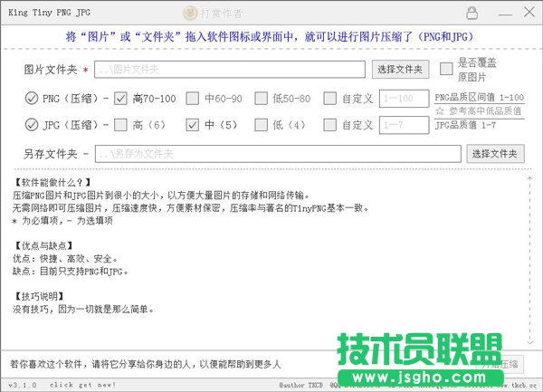
Task: Click the 另存文件夹 save path input field
Action: tap(279, 154)
